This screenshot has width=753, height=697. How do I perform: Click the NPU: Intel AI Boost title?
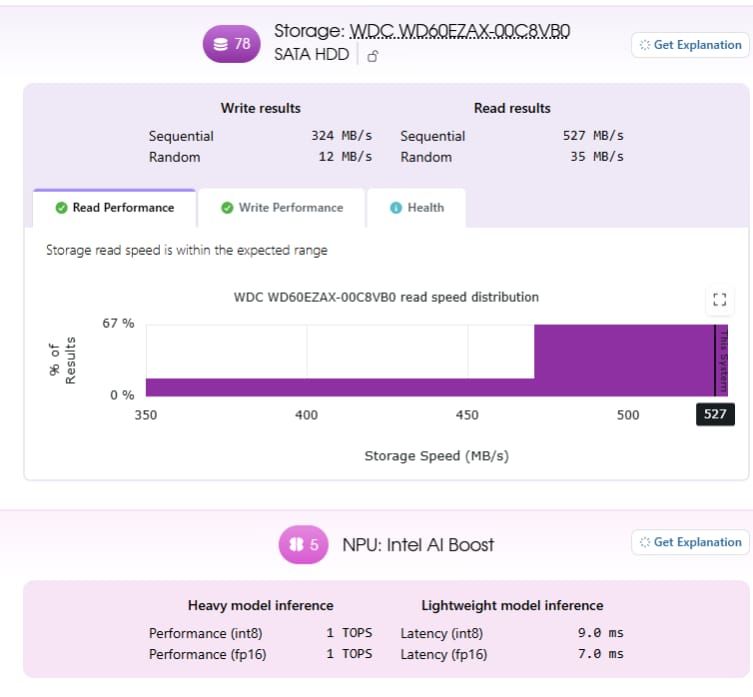pyautogui.click(x=418, y=545)
